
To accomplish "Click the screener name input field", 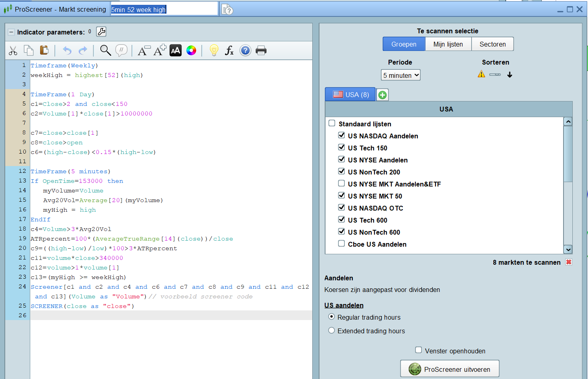I will [164, 9].
